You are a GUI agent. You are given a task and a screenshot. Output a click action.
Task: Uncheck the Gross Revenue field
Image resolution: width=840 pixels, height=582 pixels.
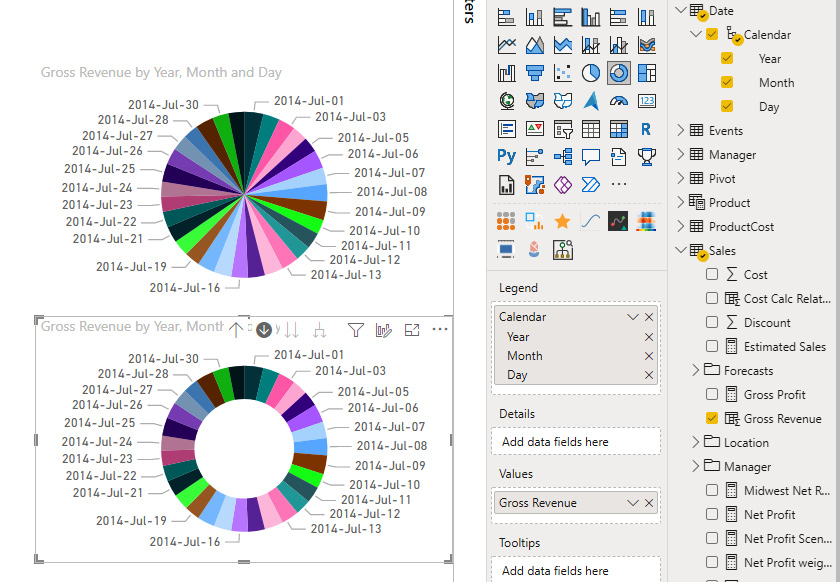(x=712, y=418)
